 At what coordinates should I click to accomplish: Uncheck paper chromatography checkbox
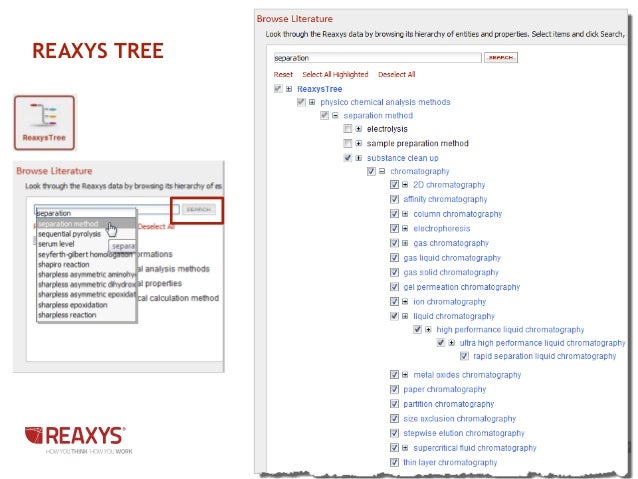(x=394, y=389)
